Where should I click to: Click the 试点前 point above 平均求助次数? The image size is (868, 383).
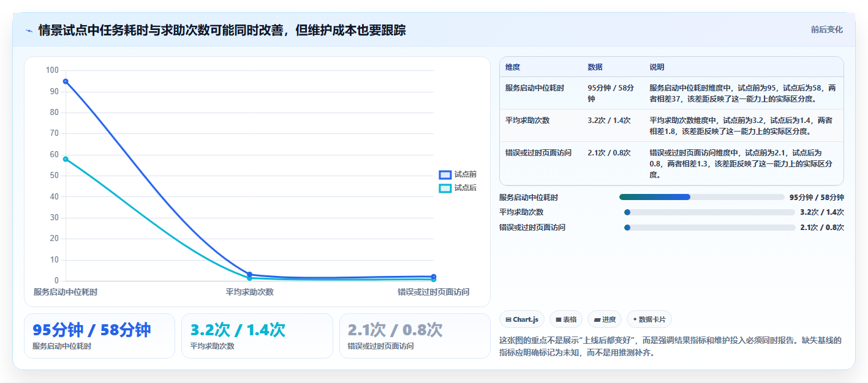pos(249,275)
